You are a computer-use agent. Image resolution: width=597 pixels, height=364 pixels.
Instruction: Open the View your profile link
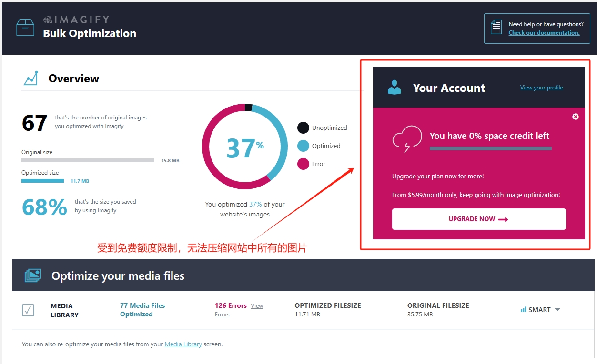coord(541,88)
